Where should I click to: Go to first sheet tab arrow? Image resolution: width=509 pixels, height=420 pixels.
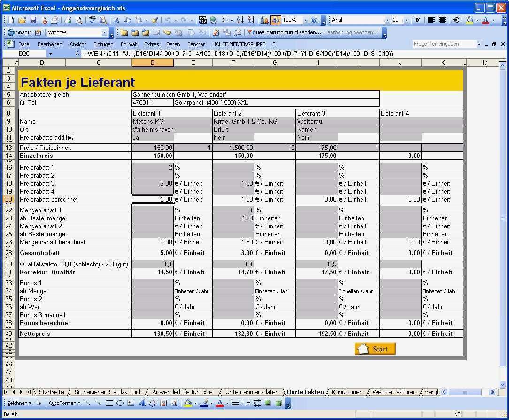tap(6, 392)
